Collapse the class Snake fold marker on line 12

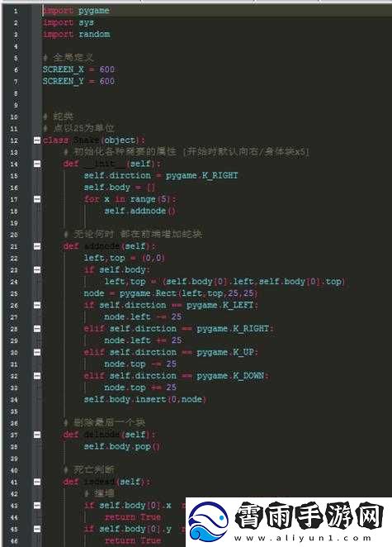(37, 140)
